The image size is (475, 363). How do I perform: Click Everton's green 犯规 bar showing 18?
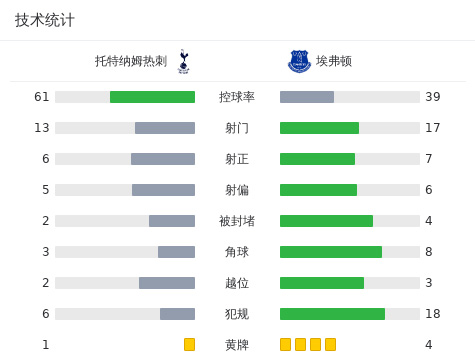click(332, 314)
